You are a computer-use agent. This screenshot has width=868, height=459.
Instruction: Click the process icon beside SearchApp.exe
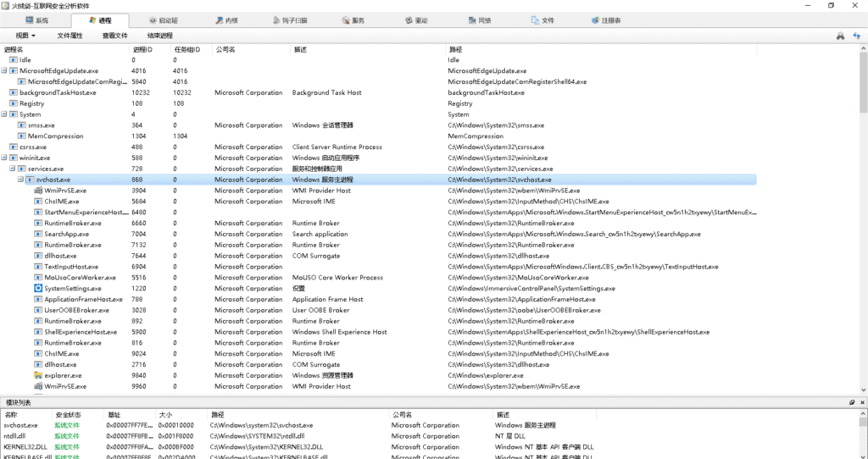(x=38, y=234)
